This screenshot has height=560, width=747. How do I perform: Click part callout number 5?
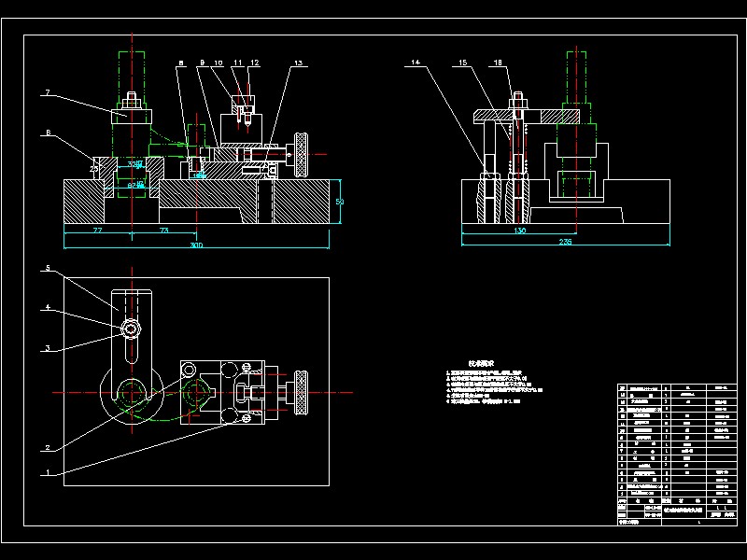[48, 268]
